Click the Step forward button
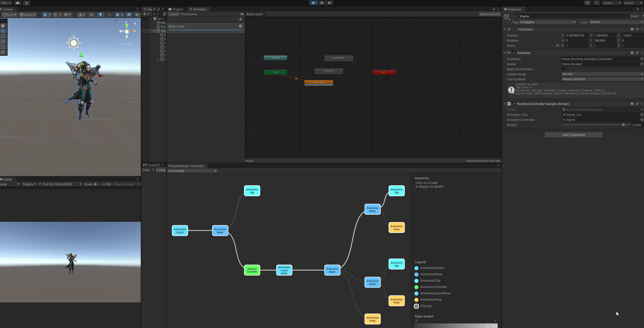Image resolution: width=644 pixels, height=328 pixels. (x=329, y=3)
